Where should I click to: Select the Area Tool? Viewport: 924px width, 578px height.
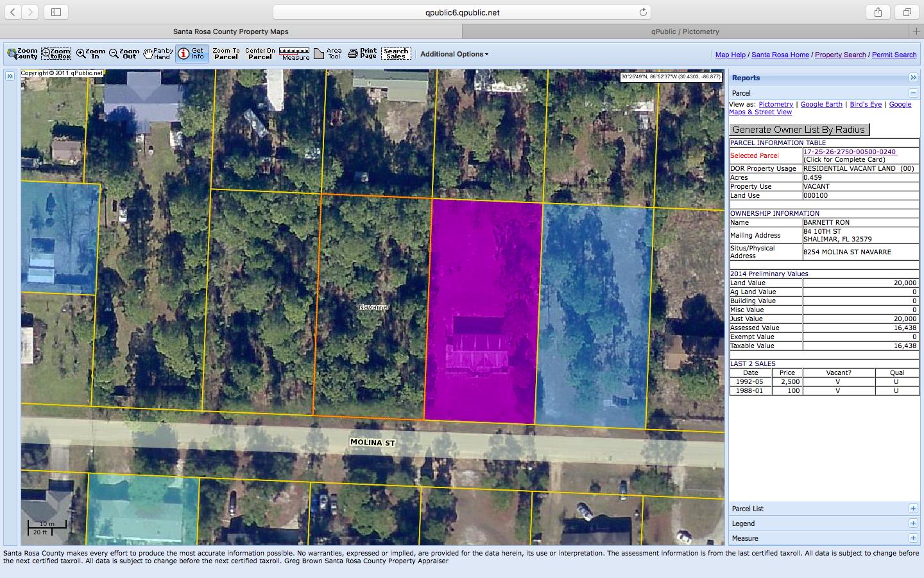coord(328,54)
